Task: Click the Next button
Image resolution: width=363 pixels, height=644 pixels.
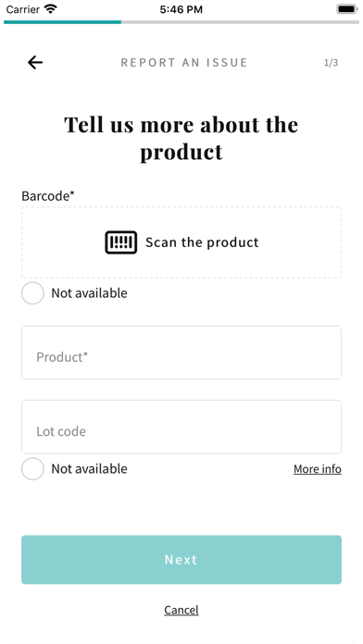Action: click(x=181, y=560)
